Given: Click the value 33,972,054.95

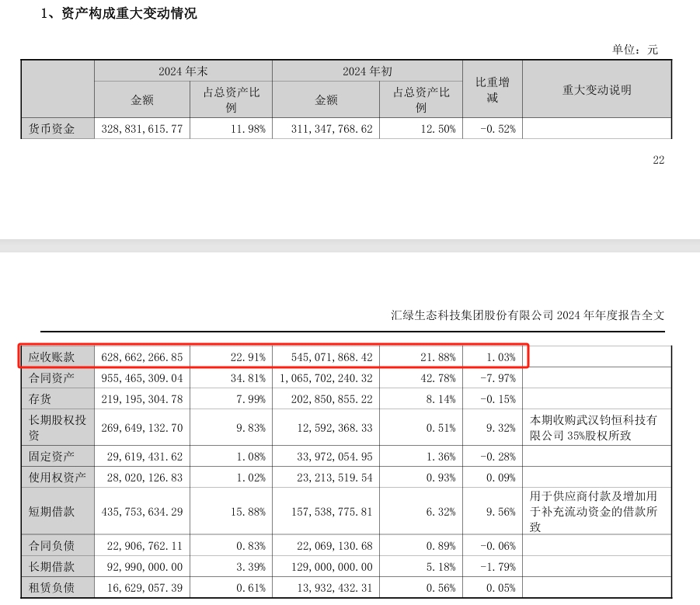Looking at the screenshot, I should (x=335, y=457).
